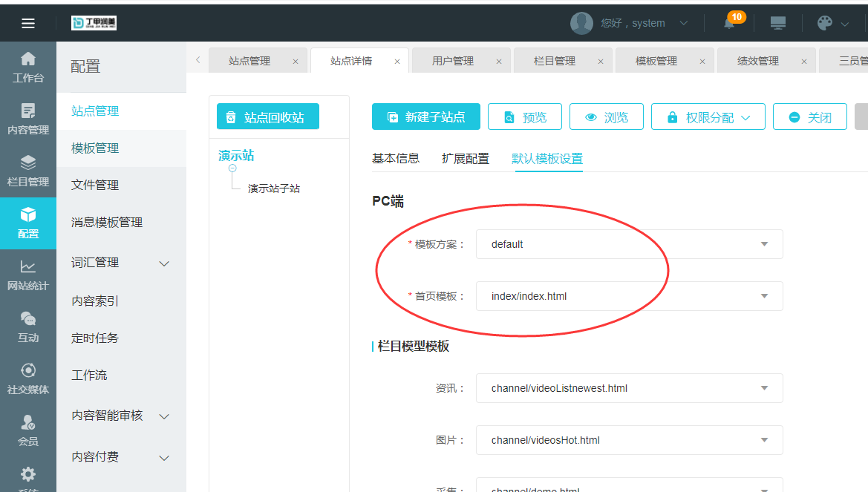The image size is (868, 492).
Task: Click the 新建子站点 button
Action: (x=425, y=117)
